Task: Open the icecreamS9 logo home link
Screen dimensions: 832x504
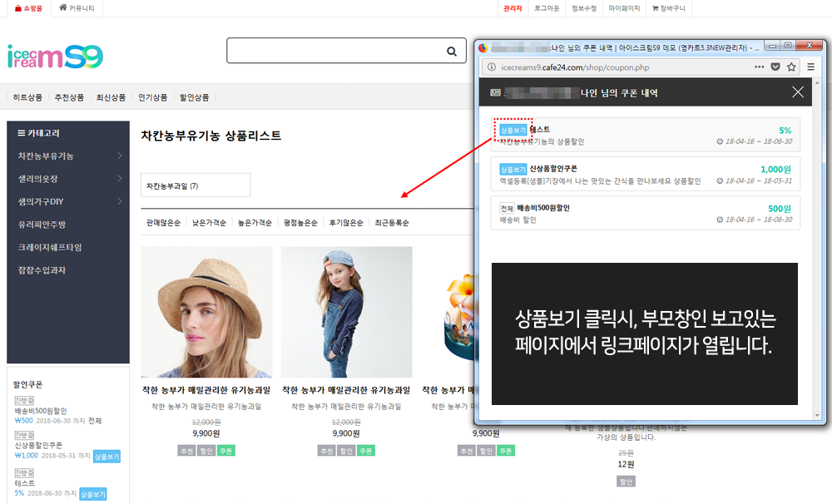Action: click(55, 57)
